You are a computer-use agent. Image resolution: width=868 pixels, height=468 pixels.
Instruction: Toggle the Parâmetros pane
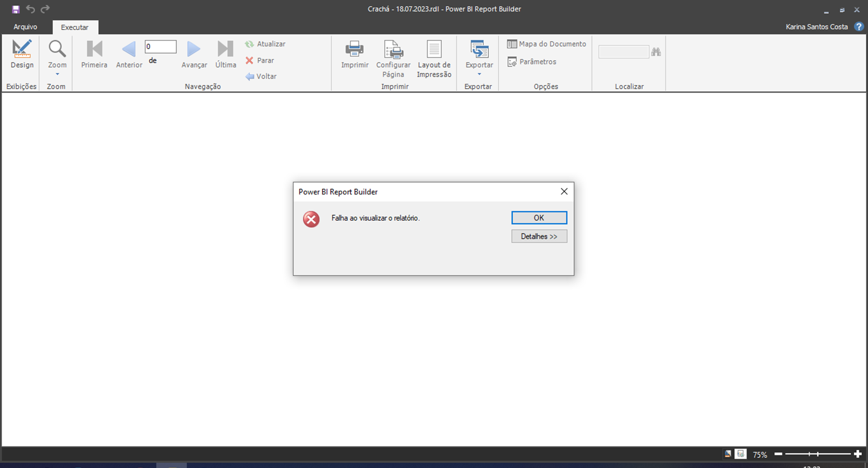[531, 62]
